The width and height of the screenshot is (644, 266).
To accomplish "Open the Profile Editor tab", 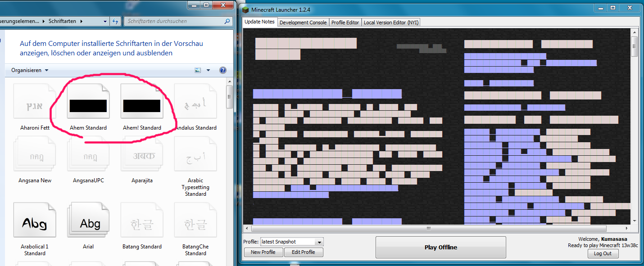I will (x=345, y=23).
